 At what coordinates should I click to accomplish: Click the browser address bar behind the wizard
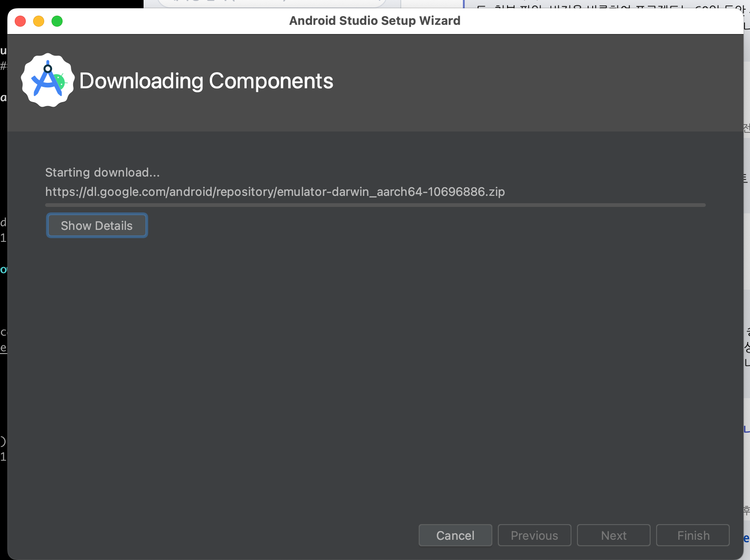271,3
